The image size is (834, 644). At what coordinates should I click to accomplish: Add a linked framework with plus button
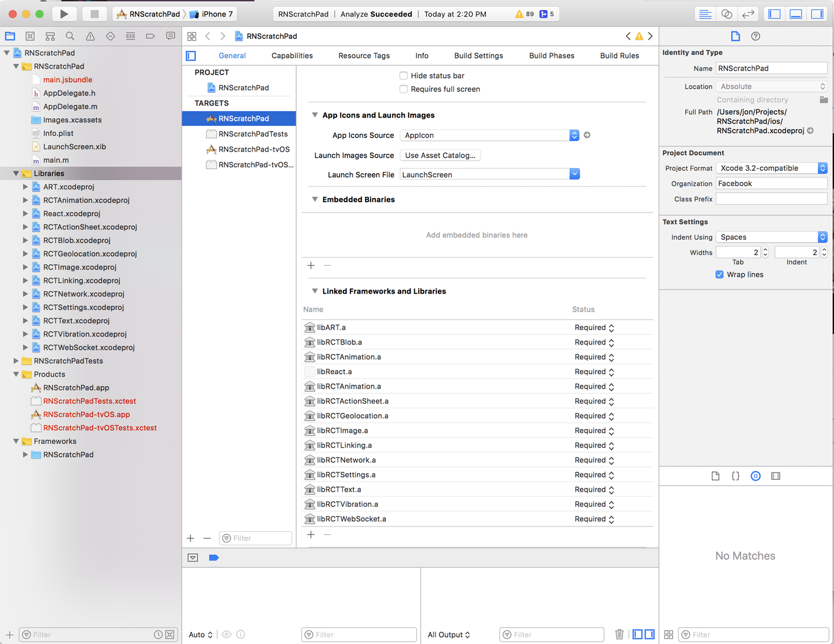(x=311, y=534)
